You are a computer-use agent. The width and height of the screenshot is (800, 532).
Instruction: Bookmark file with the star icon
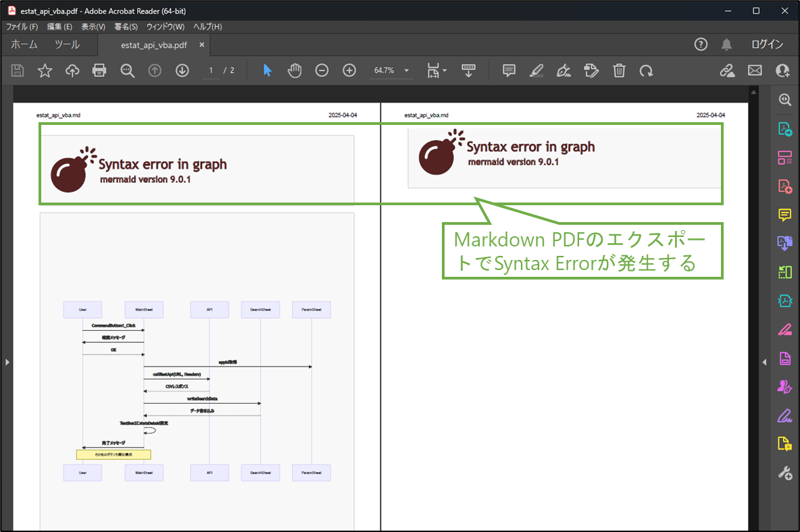45,70
